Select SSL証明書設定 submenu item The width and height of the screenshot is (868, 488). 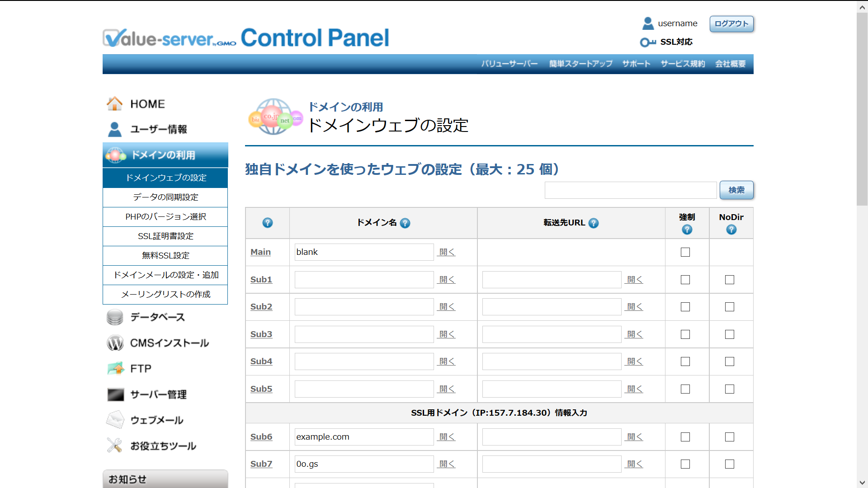point(165,236)
